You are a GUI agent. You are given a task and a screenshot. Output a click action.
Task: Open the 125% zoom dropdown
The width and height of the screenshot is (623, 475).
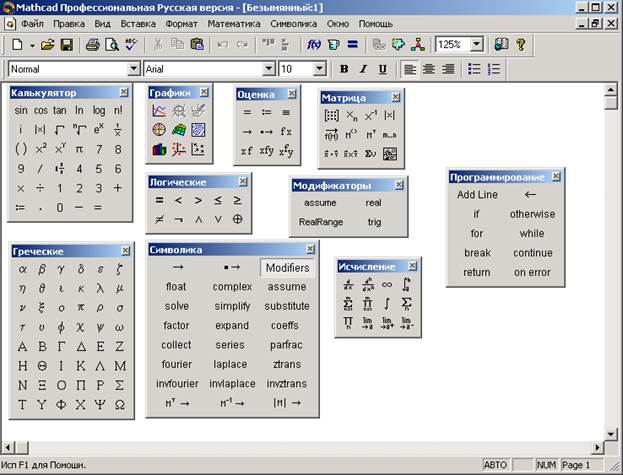point(476,44)
